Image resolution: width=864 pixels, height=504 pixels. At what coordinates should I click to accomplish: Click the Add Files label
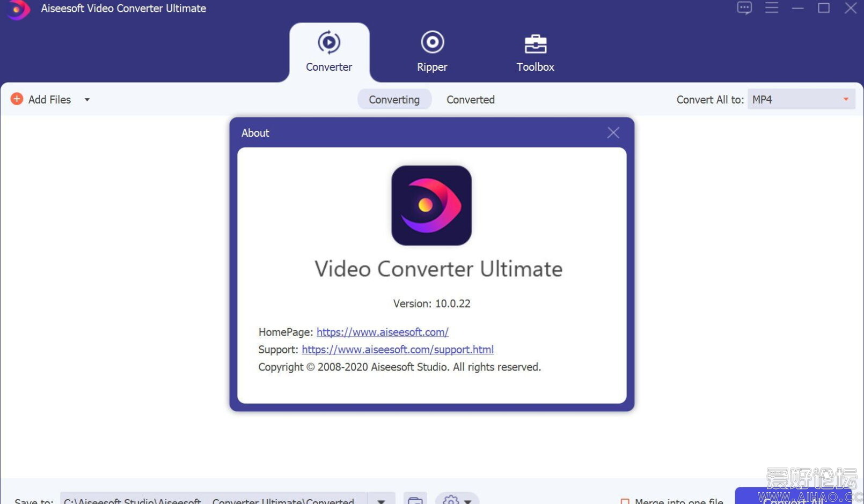(x=49, y=100)
